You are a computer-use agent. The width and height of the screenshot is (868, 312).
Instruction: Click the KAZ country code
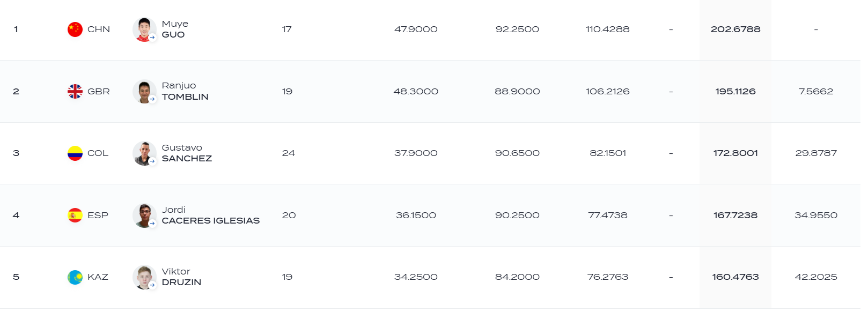coord(98,277)
